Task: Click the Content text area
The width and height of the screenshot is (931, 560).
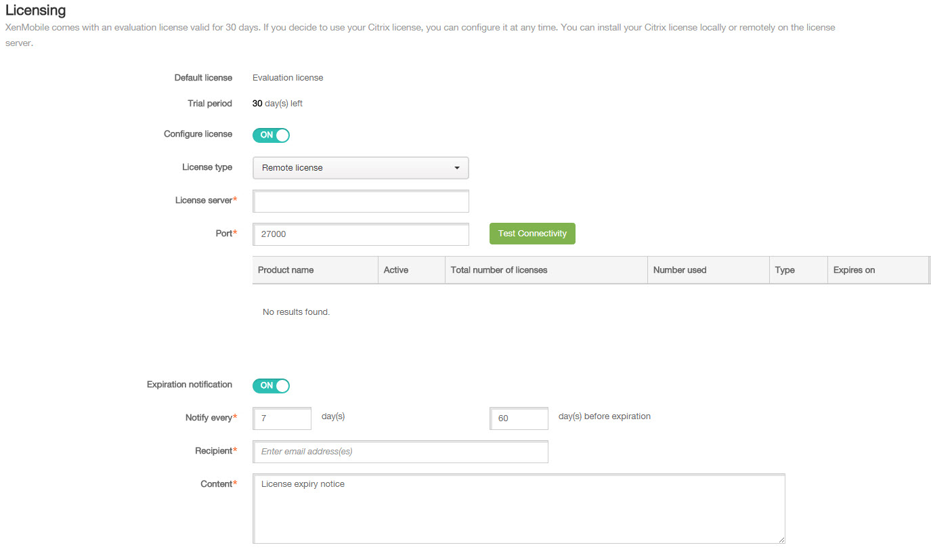Action: [x=519, y=509]
